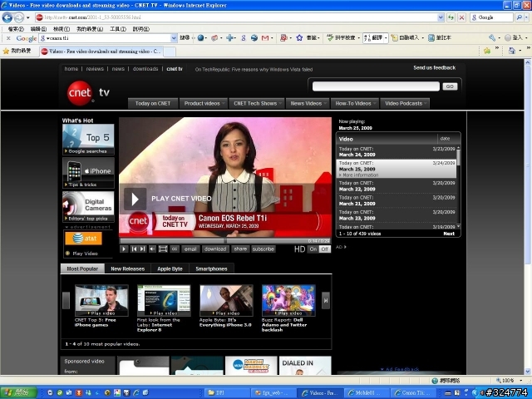This screenshot has height=399, width=532.
Task: Open the recent pages dropdown next to Forward
Action: (x=28, y=17)
